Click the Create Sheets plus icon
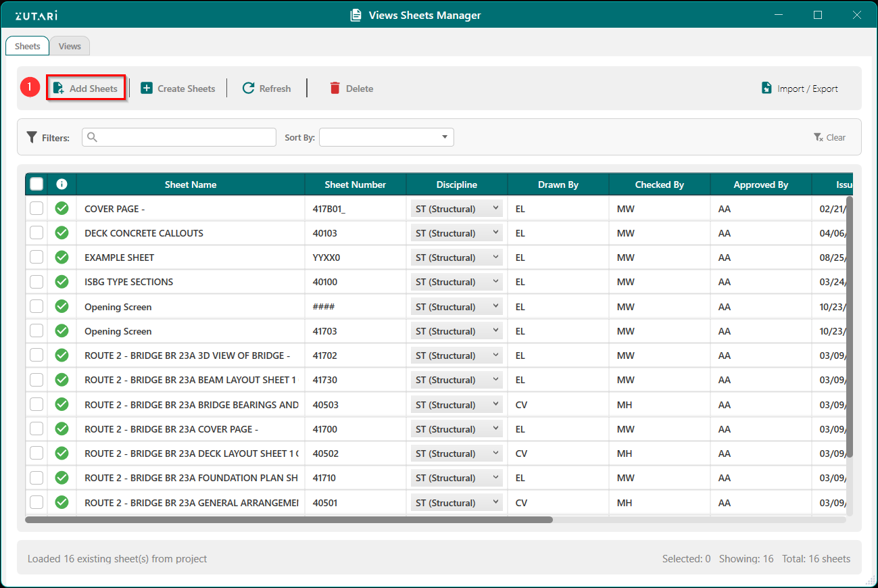Image resolution: width=878 pixels, height=588 pixels. pyautogui.click(x=147, y=89)
